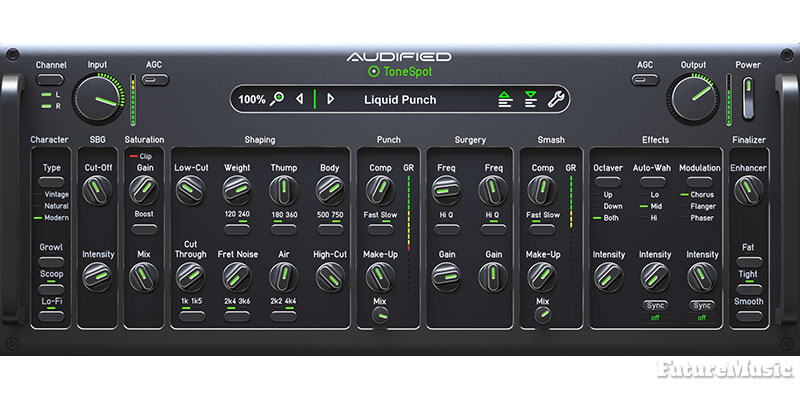The width and height of the screenshot is (800, 400).
Task: Click the Body knob
Action: (x=331, y=190)
